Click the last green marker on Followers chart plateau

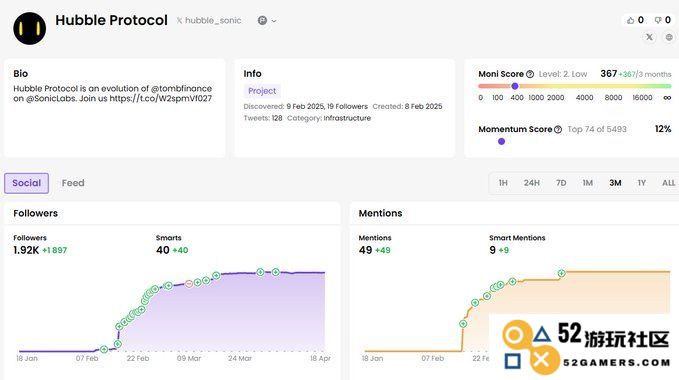[276, 272]
